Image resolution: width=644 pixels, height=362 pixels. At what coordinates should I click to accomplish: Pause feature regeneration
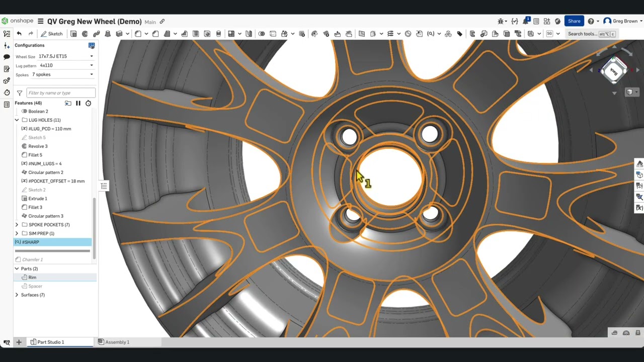78,103
